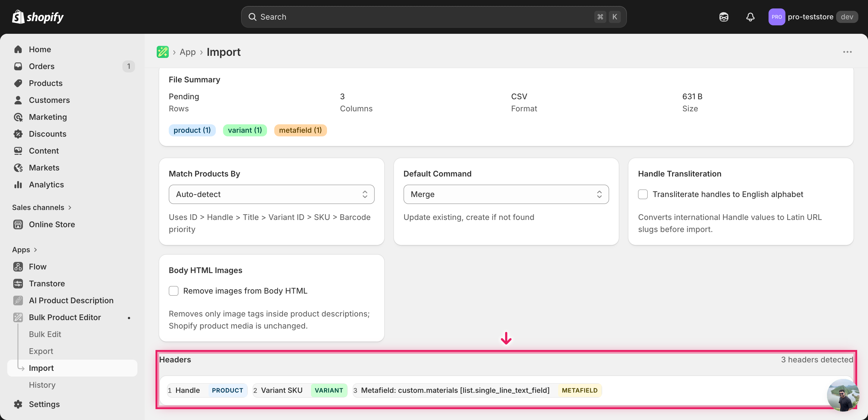This screenshot has width=868, height=420.
Task: Click the '631 B' size value
Action: pos(692,97)
